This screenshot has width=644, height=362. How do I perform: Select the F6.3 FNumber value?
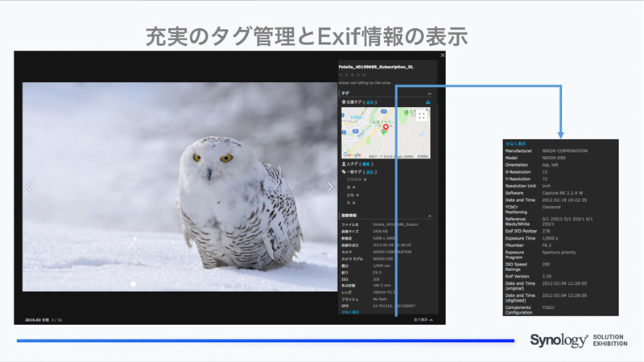547,245
